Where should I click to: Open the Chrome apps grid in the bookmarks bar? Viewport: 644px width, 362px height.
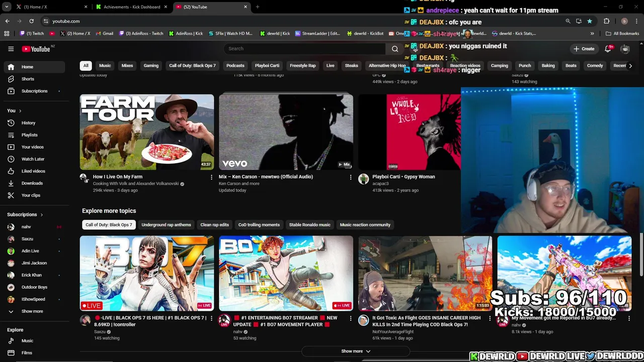click(7, 34)
